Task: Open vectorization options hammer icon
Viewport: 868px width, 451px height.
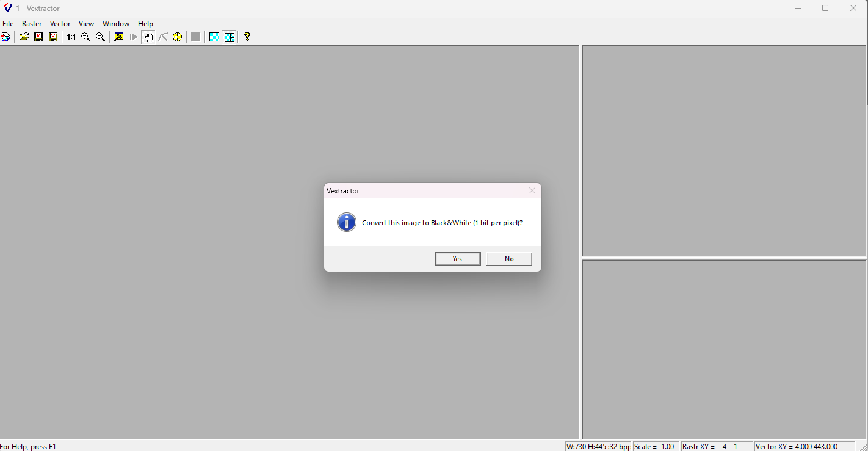Action: tap(119, 37)
